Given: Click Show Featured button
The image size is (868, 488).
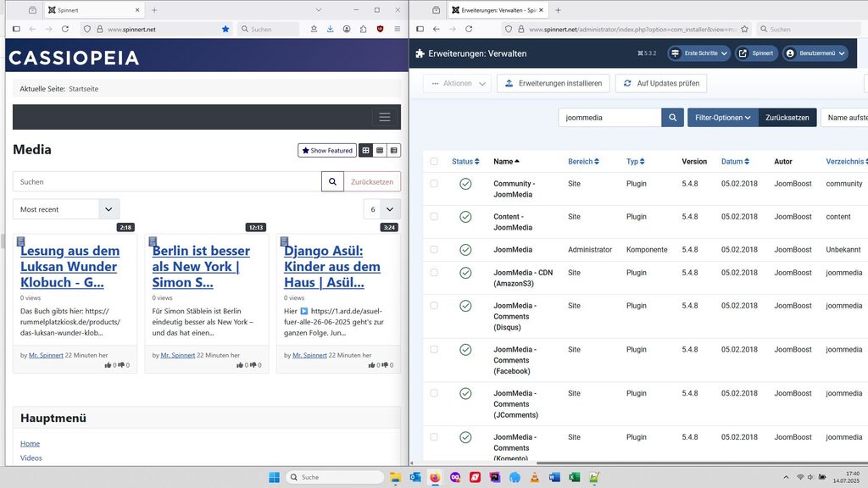Looking at the screenshot, I should coord(327,151).
